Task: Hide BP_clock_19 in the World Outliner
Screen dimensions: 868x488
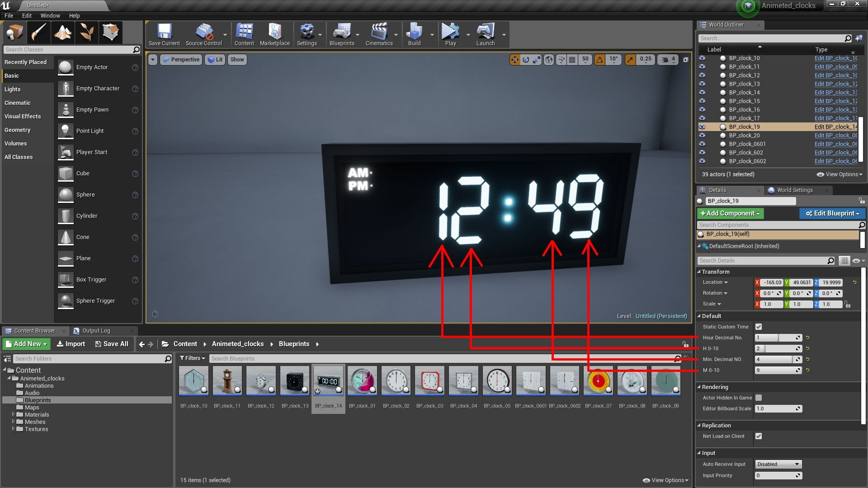Action: pyautogui.click(x=703, y=127)
